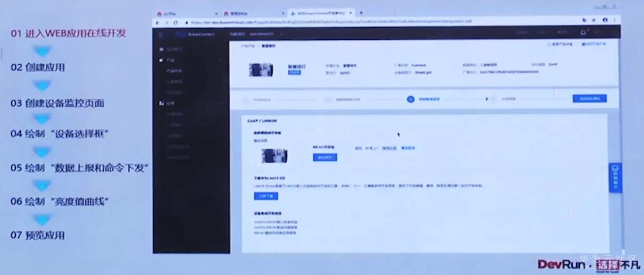
Task: Click the blue button right of wizard steps
Action: (x=589, y=99)
